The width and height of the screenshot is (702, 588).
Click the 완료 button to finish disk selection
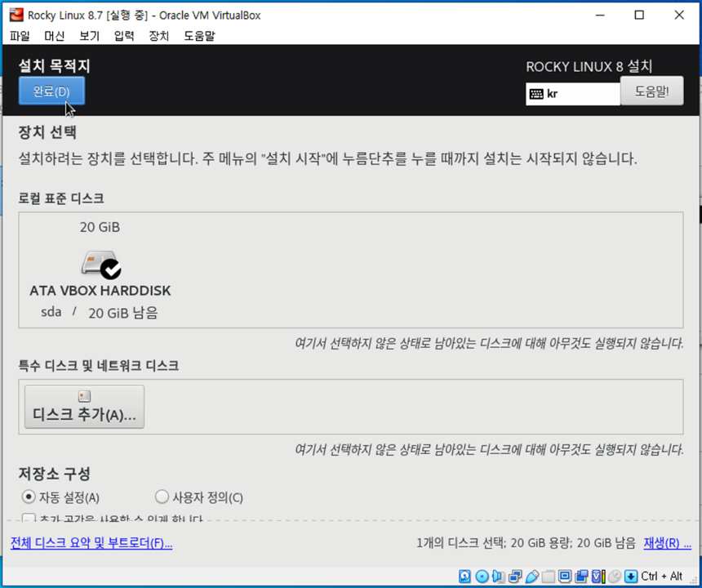pos(51,91)
